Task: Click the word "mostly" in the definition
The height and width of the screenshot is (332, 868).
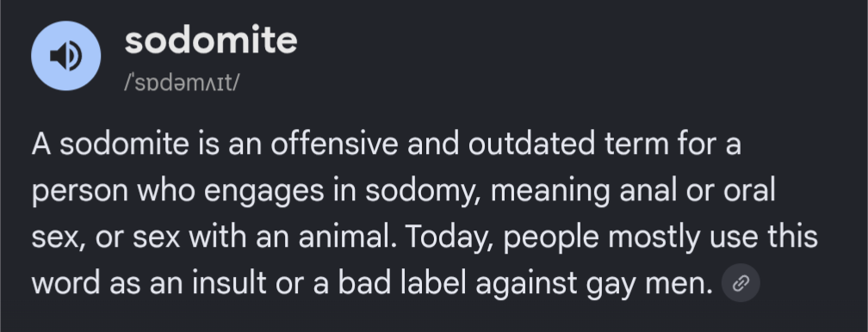Action: [654, 238]
